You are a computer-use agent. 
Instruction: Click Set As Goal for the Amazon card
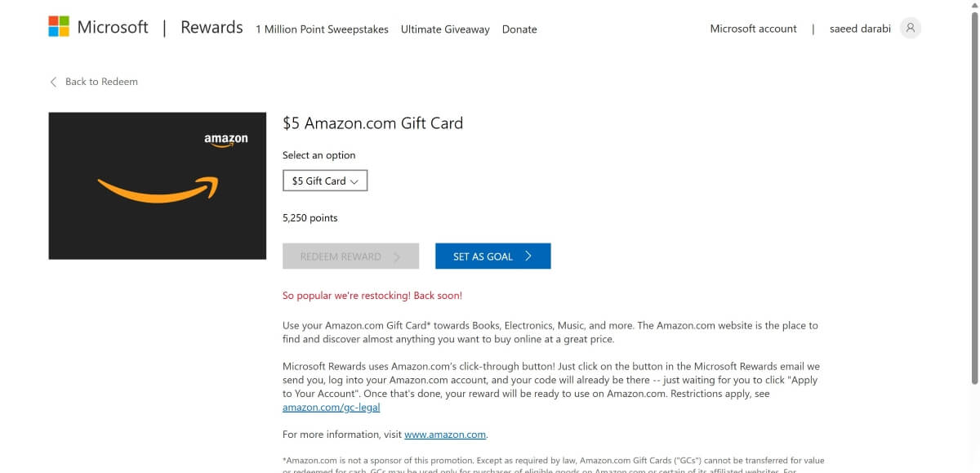point(492,256)
